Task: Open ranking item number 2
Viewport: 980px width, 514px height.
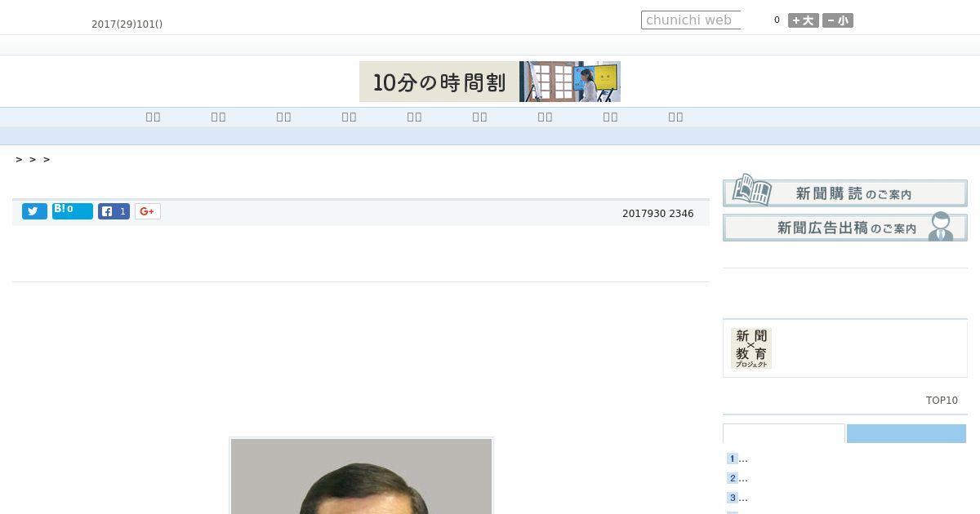Action: 737,478
